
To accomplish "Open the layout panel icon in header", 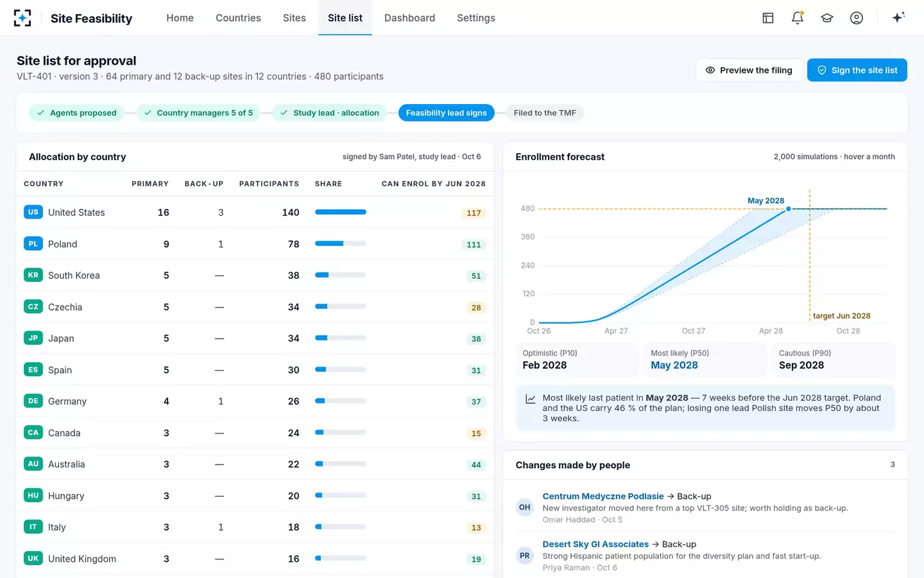I will [x=768, y=18].
